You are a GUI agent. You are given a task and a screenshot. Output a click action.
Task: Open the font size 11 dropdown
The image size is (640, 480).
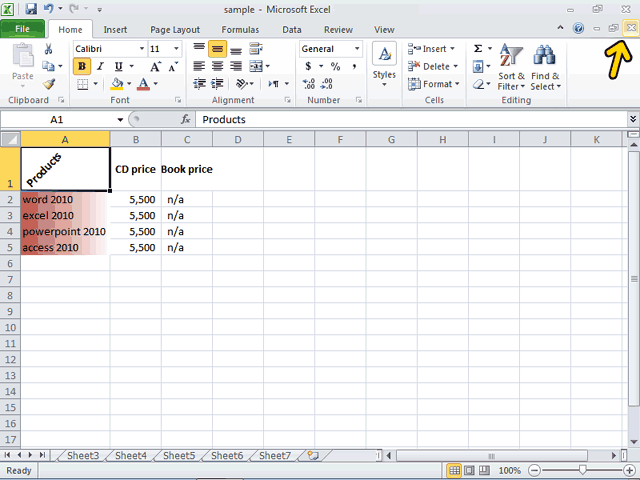(x=176, y=49)
